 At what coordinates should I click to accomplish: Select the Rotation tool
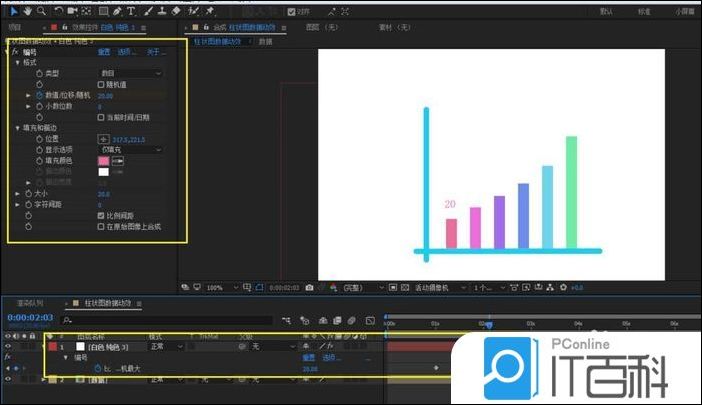[59, 11]
